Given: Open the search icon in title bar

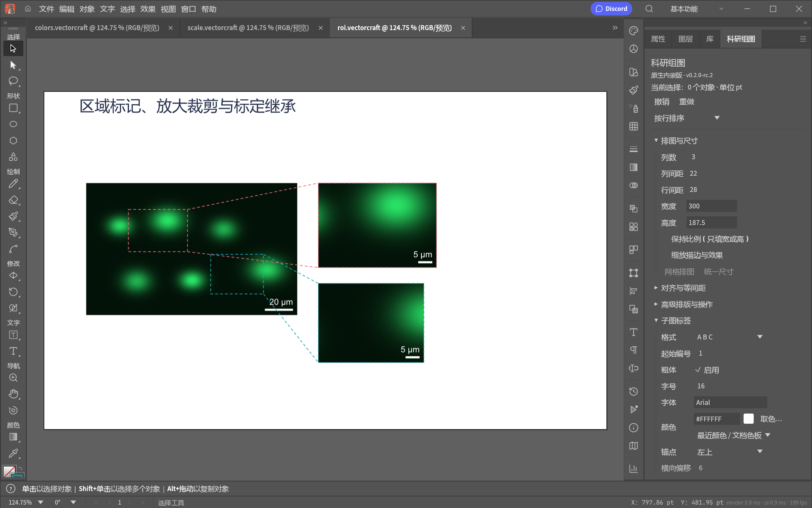Looking at the screenshot, I should [x=649, y=9].
